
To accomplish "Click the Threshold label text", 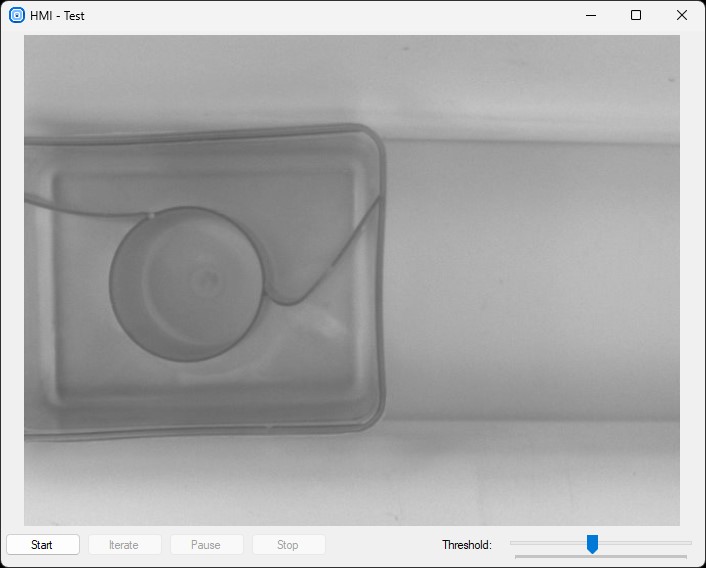I will coord(466,545).
